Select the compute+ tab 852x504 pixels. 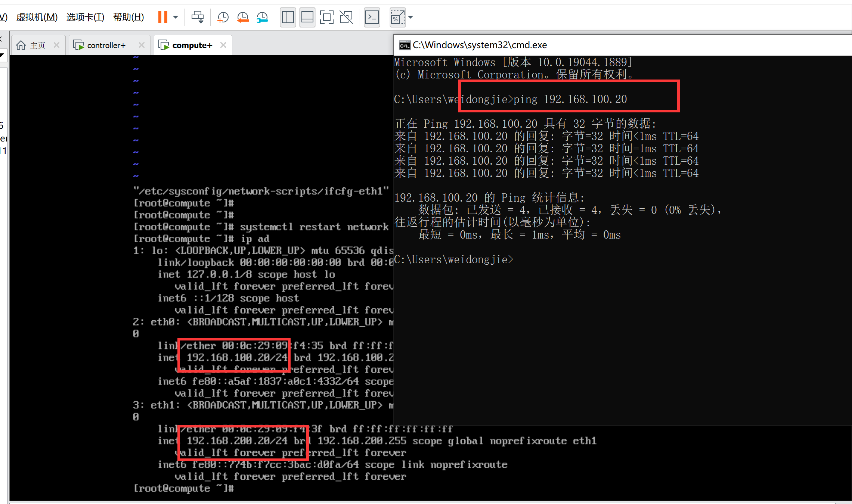tap(192, 45)
